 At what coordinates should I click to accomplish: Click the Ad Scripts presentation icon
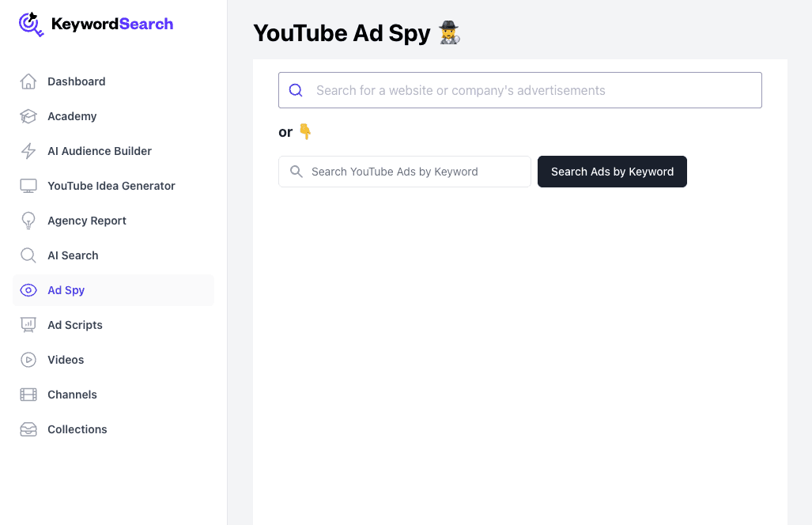28,325
